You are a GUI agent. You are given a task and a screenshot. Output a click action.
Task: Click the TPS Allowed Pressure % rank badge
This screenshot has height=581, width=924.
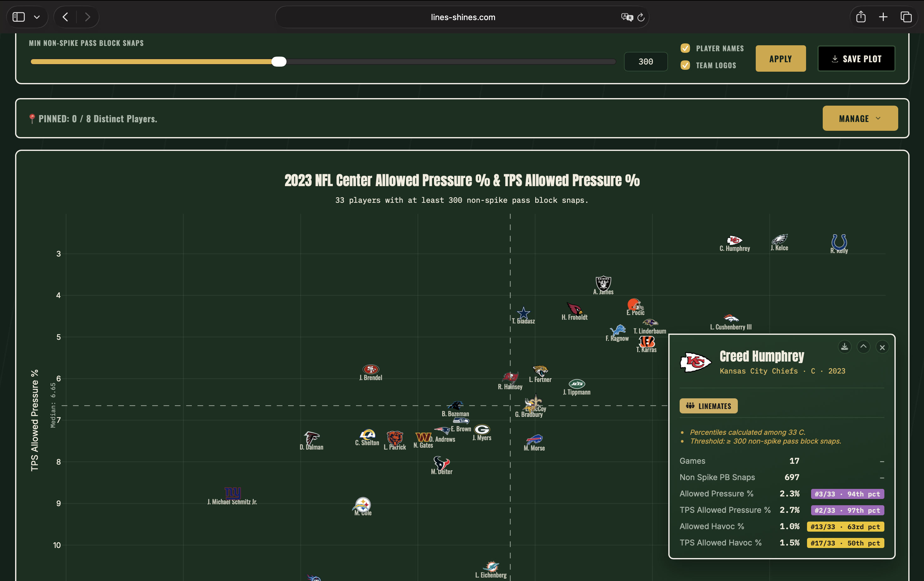847,511
